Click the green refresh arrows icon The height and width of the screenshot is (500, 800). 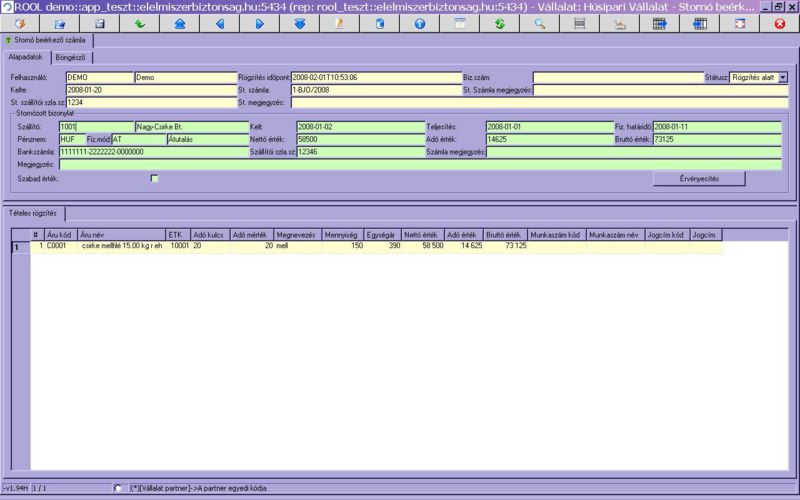click(499, 22)
